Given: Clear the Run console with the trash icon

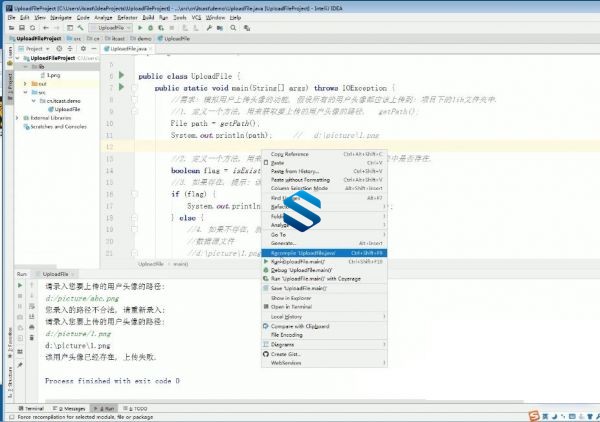Looking at the screenshot, I should coord(32,337).
